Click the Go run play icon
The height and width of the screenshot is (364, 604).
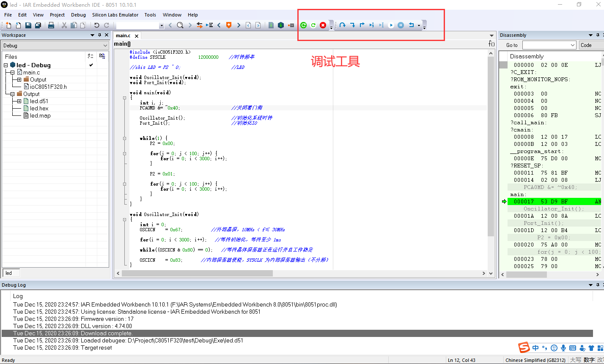tap(391, 25)
